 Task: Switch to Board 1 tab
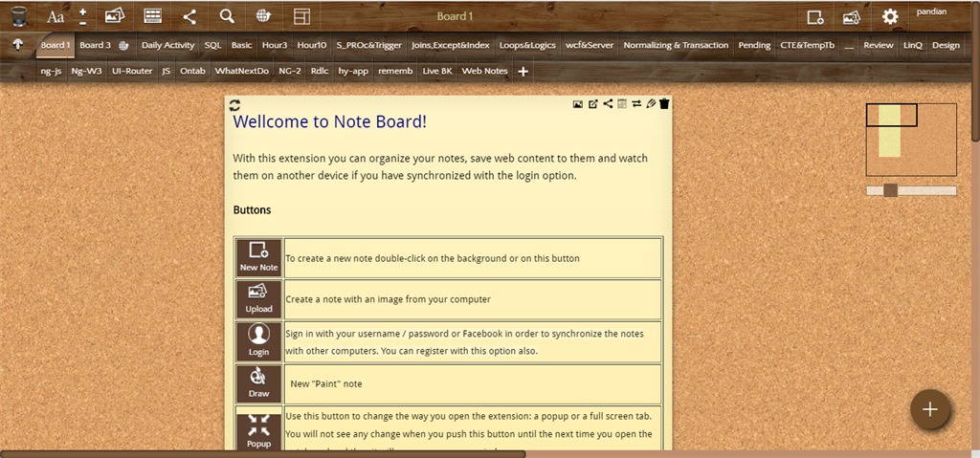pos(56,45)
